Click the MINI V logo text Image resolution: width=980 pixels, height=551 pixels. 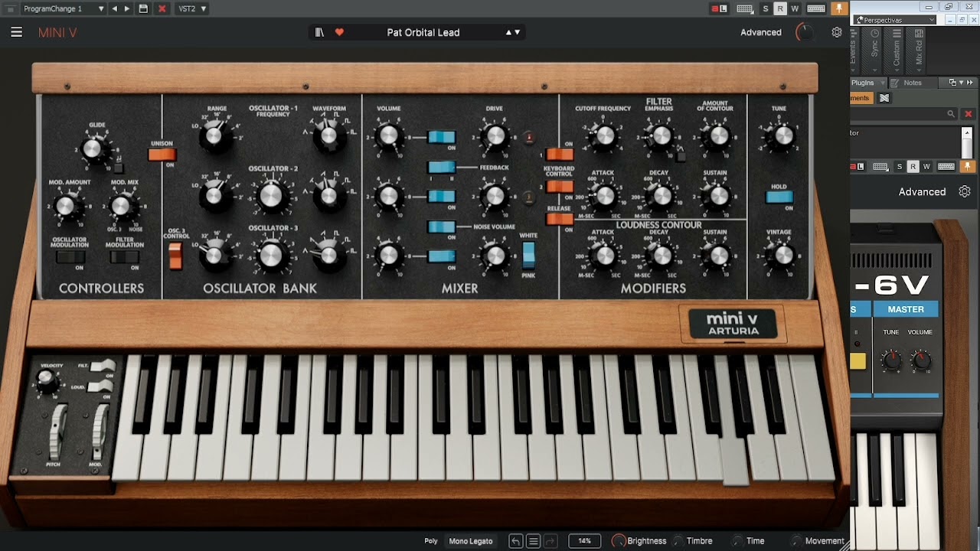point(57,32)
